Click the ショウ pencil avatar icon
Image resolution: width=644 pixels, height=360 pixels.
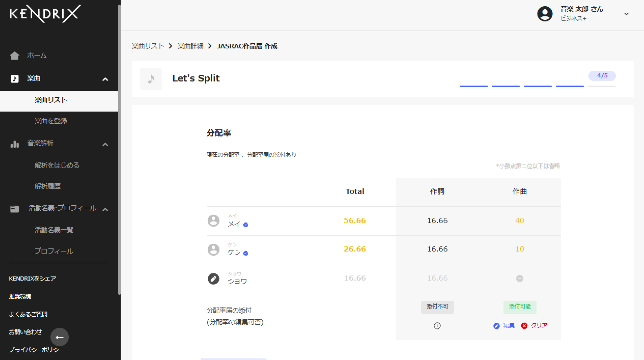coord(213,279)
